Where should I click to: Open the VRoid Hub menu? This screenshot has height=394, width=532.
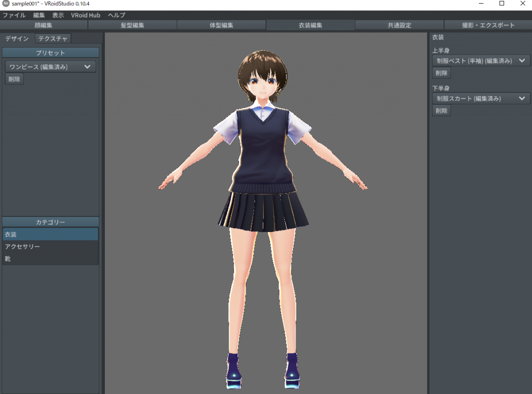[x=86, y=16]
